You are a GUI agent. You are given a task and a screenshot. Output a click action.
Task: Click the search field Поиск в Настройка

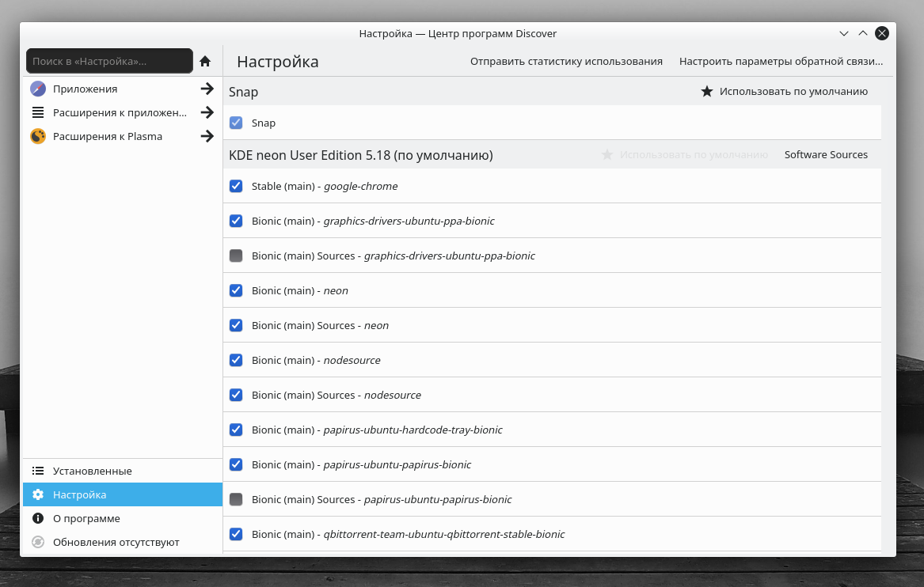(109, 60)
